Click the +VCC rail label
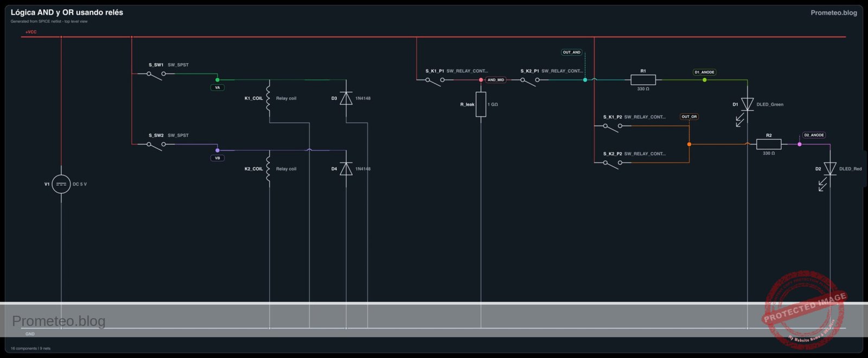This screenshot has height=358, width=868. point(31,32)
